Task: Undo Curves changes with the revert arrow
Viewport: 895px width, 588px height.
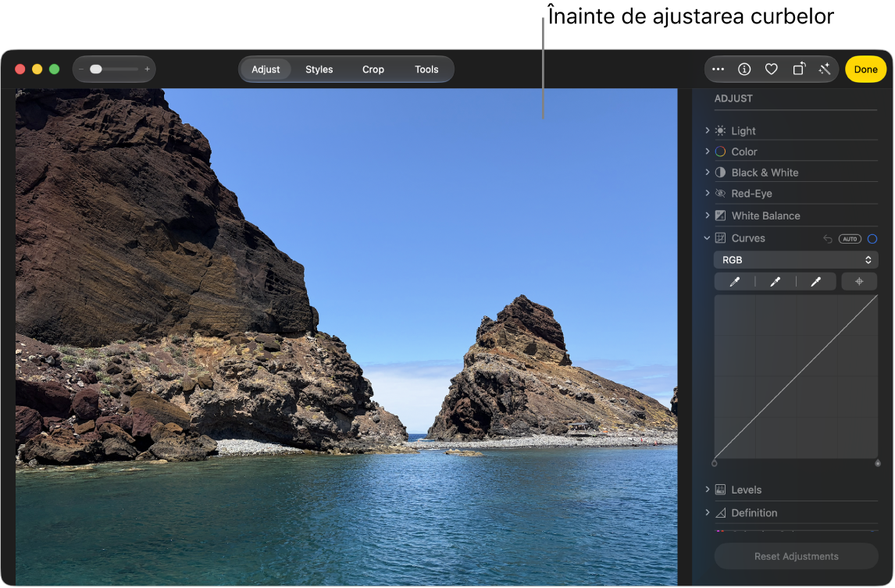Action: point(827,239)
